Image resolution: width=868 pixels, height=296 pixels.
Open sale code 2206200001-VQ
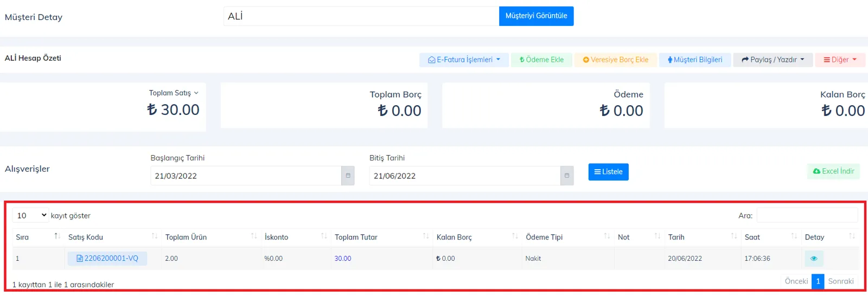click(x=107, y=258)
